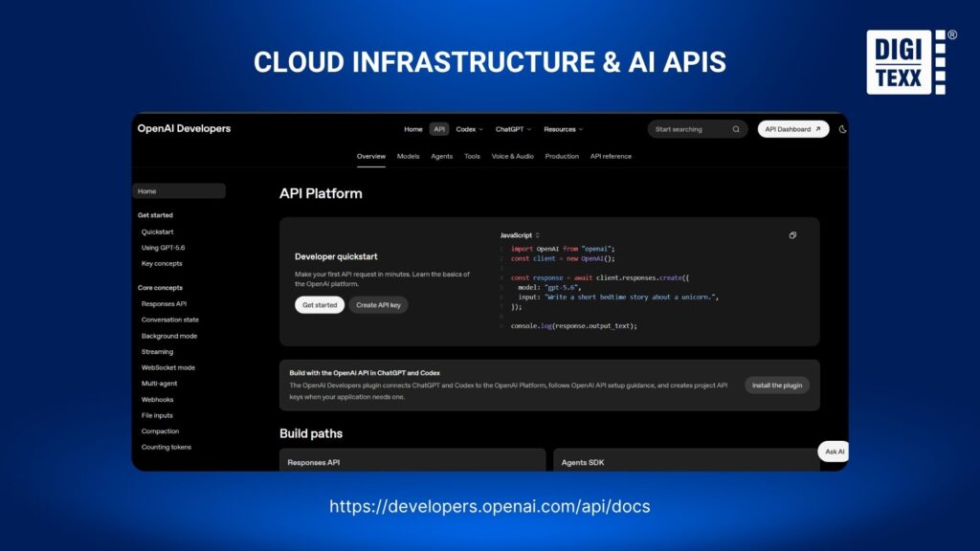Click the API Dashboard button
The width and height of the screenshot is (980, 551).
click(793, 129)
